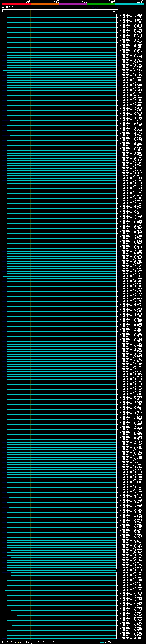Select hit label UniRef100_P41805
Screen dimensions: 146x644
point(131,620)
